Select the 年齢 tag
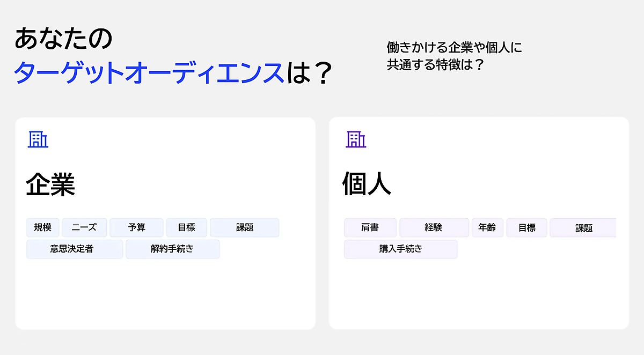The height and width of the screenshot is (355, 644). tap(487, 227)
